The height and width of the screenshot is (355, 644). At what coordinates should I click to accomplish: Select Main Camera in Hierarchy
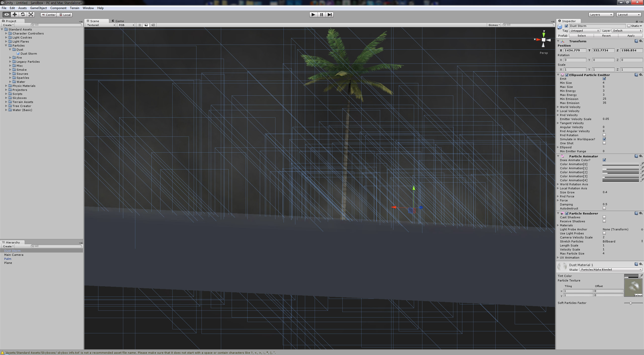coord(14,255)
